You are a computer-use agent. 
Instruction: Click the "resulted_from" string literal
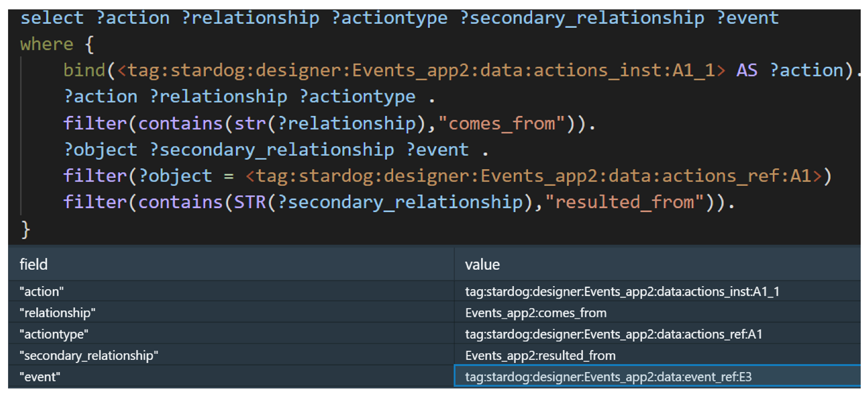click(624, 202)
